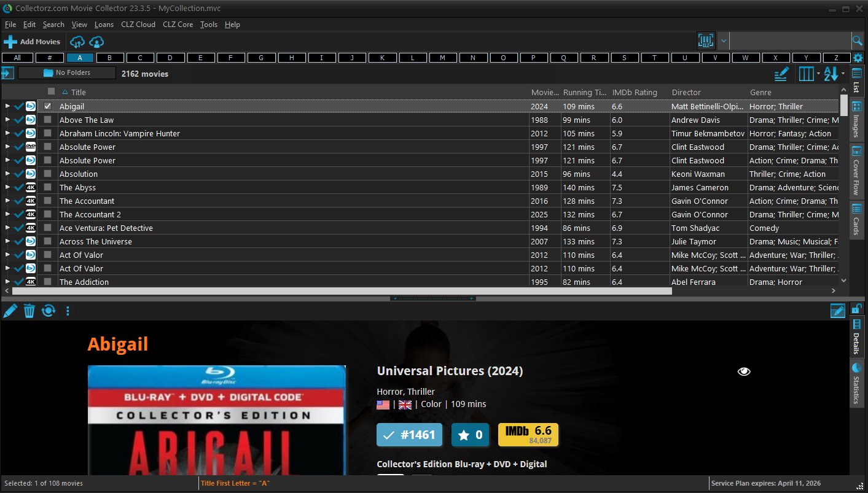Screen dimensions: 868x493
Task: Click the trash delete movie icon
Action: tap(29, 311)
